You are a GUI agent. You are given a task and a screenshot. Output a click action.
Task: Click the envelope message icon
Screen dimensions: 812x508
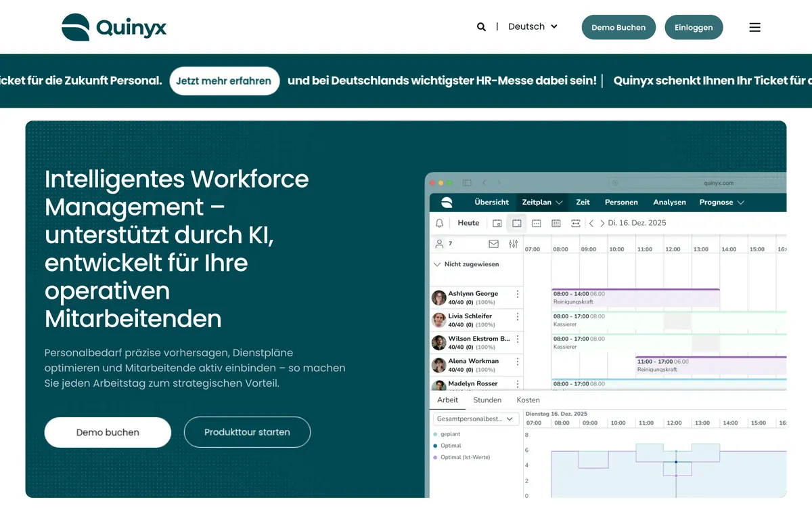click(493, 244)
